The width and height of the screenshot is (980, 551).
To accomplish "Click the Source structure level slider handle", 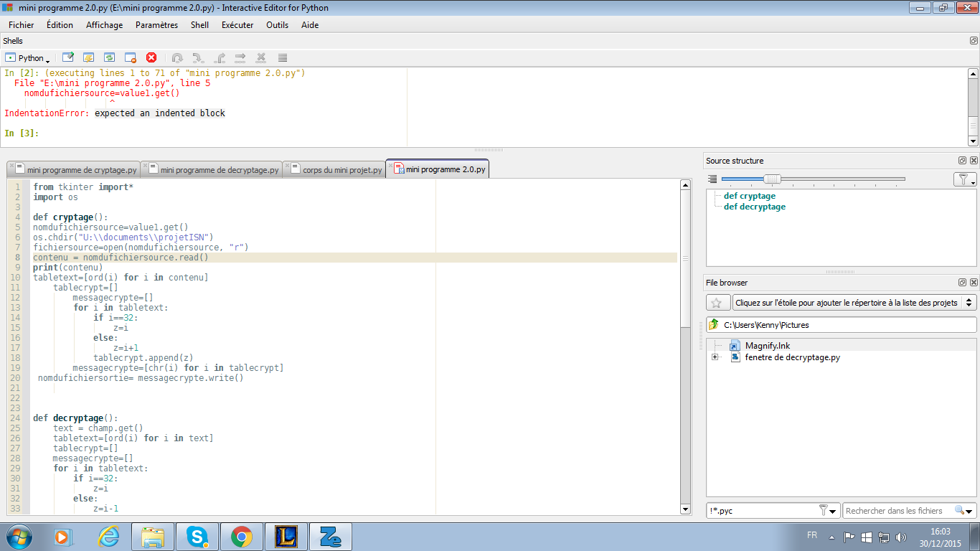I will 772,179.
